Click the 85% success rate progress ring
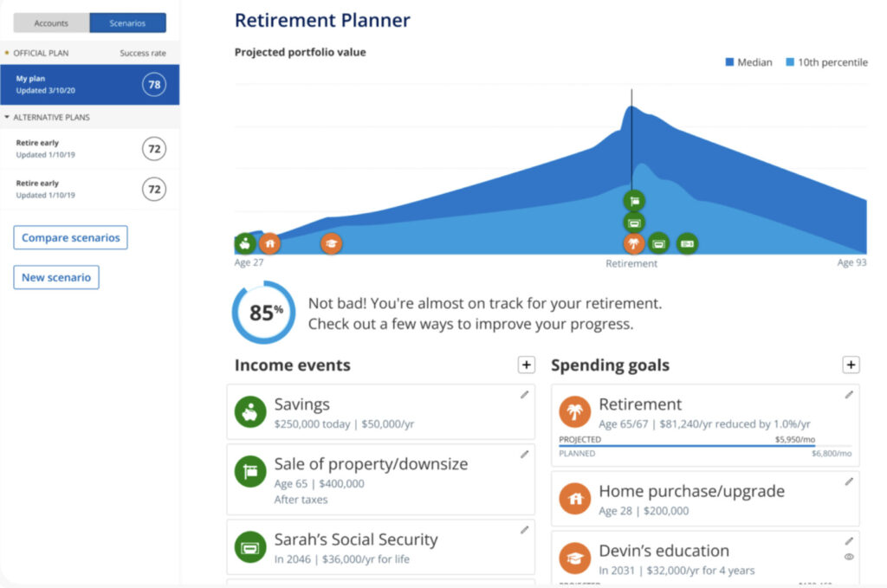Viewport: 887px width, 588px height. click(x=263, y=313)
